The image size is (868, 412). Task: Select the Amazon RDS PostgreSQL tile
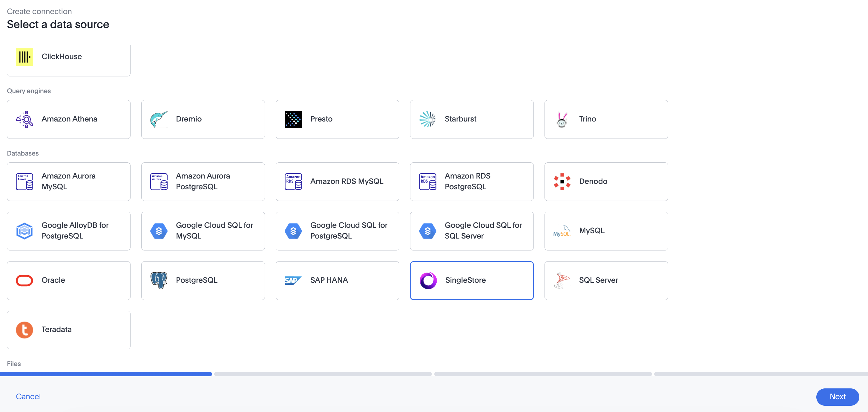tap(472, 181)
